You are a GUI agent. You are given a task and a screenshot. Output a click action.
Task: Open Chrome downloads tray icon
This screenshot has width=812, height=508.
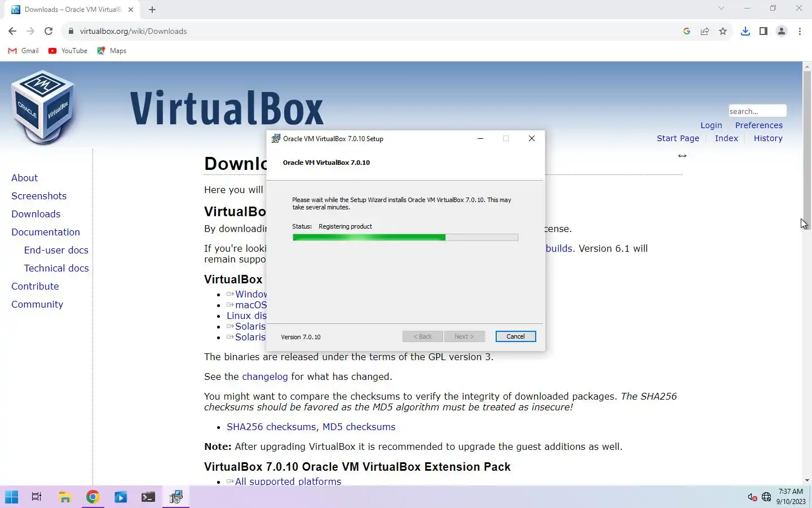(745, 31)
